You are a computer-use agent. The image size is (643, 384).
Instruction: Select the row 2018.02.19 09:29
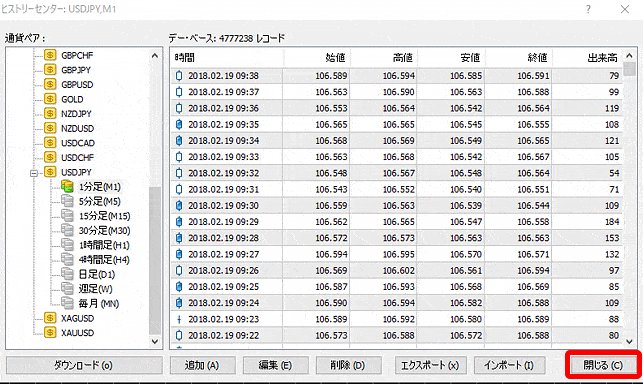coord(397,222)
